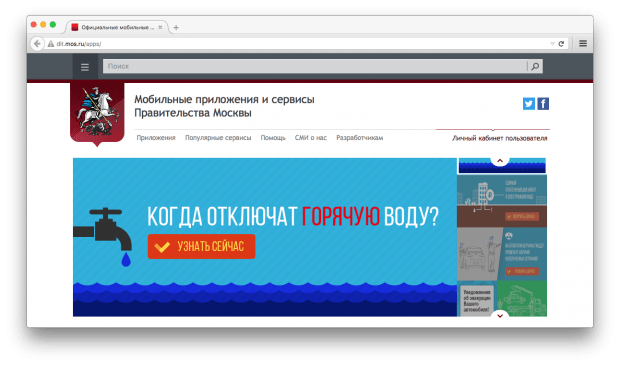
Task: Open the site hamburger menu beside search
Action: [x=85, y=67]
